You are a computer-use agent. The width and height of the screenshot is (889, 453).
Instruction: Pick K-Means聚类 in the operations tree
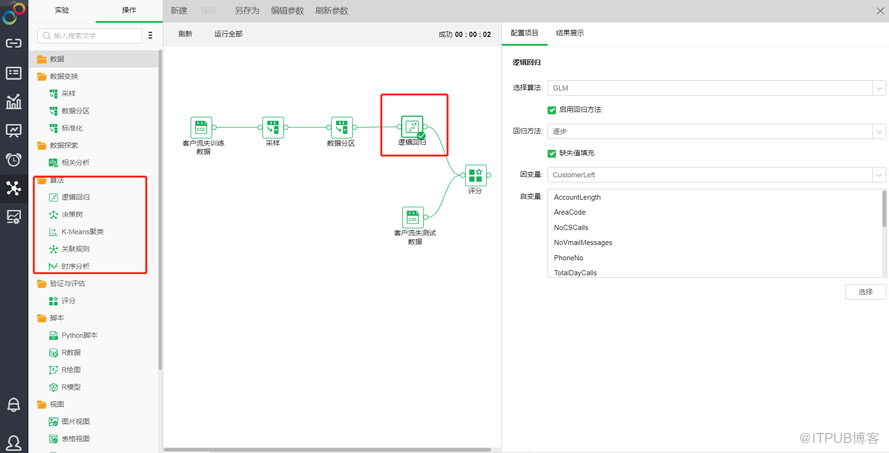tap(83, 232)
